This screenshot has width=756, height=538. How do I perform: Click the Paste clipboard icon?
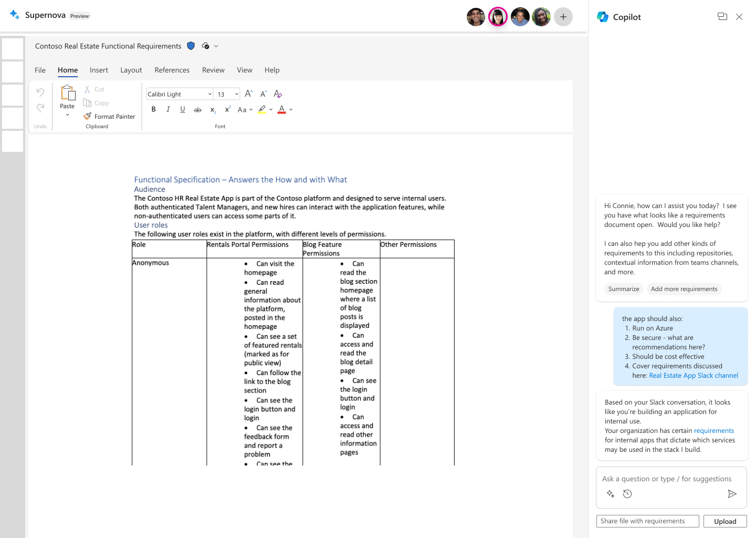68,92
